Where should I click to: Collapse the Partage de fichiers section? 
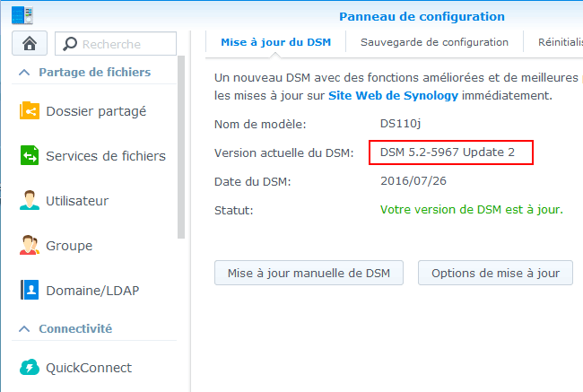click(24, 73)
